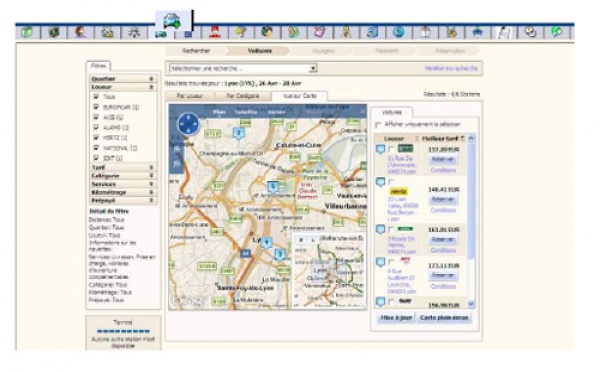
Task: Locate the 173.11 EUR station pin icon
Action: pos(380,263)
